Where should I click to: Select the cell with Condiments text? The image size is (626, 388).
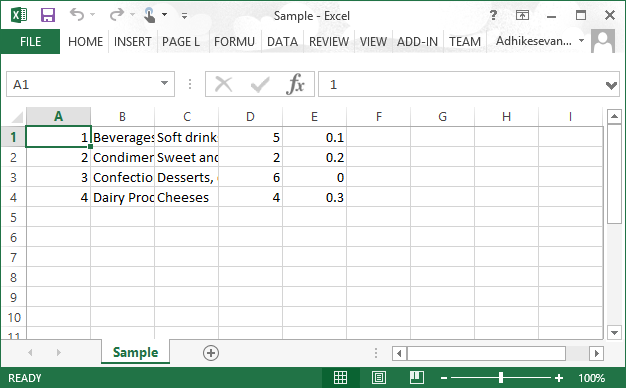tap(123, 157)
